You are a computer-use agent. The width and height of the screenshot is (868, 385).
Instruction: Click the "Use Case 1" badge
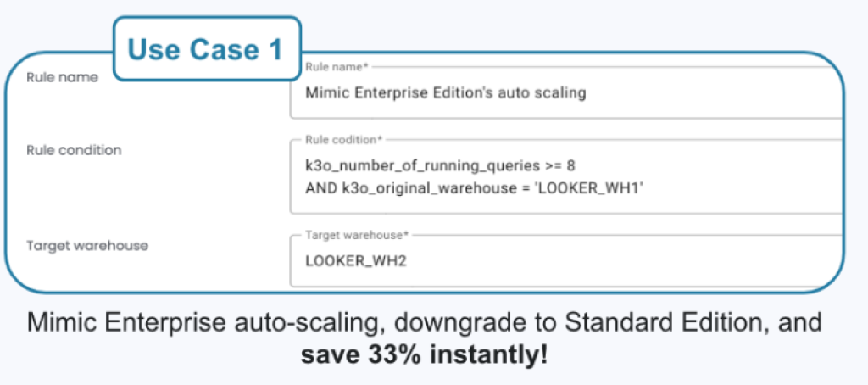206,49
